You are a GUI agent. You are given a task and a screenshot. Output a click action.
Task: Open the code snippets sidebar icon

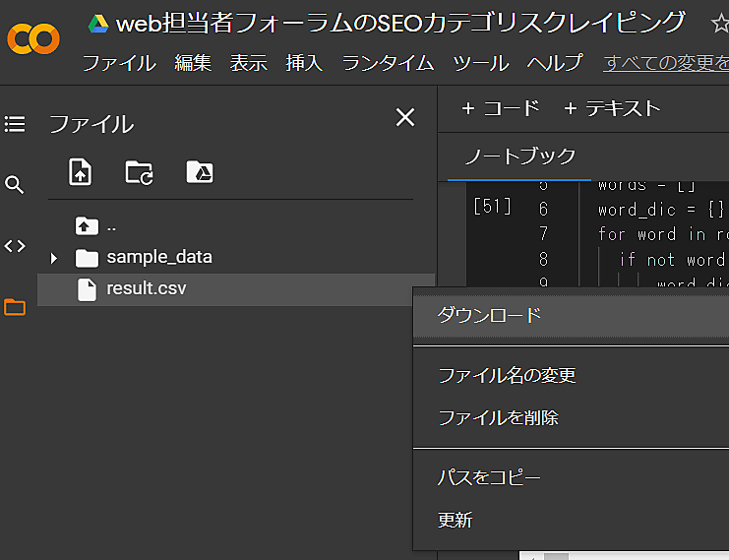pos(15,246)
